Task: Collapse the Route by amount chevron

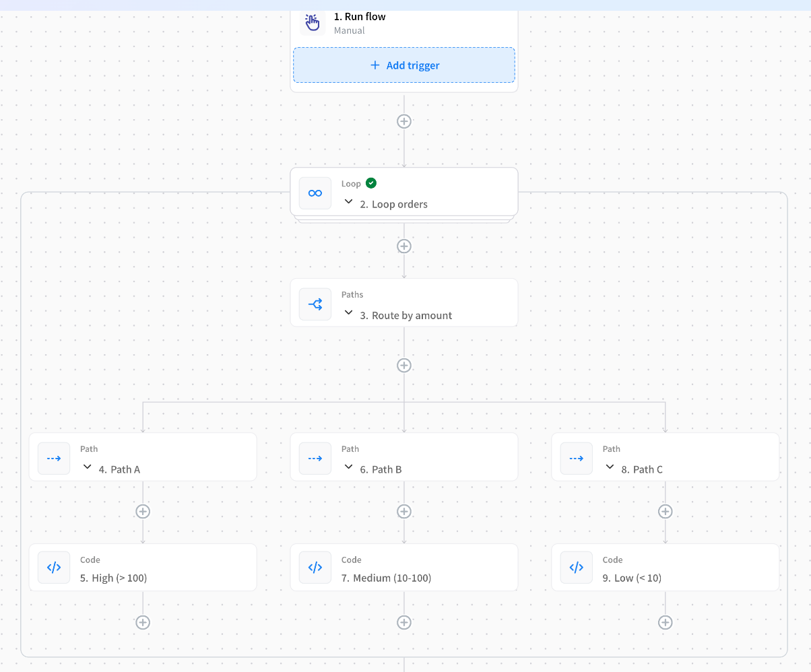Action: pos(348,312)
